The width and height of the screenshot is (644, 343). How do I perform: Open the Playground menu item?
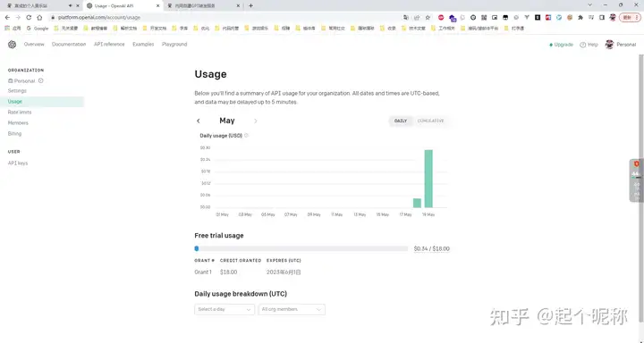(174, 45)
